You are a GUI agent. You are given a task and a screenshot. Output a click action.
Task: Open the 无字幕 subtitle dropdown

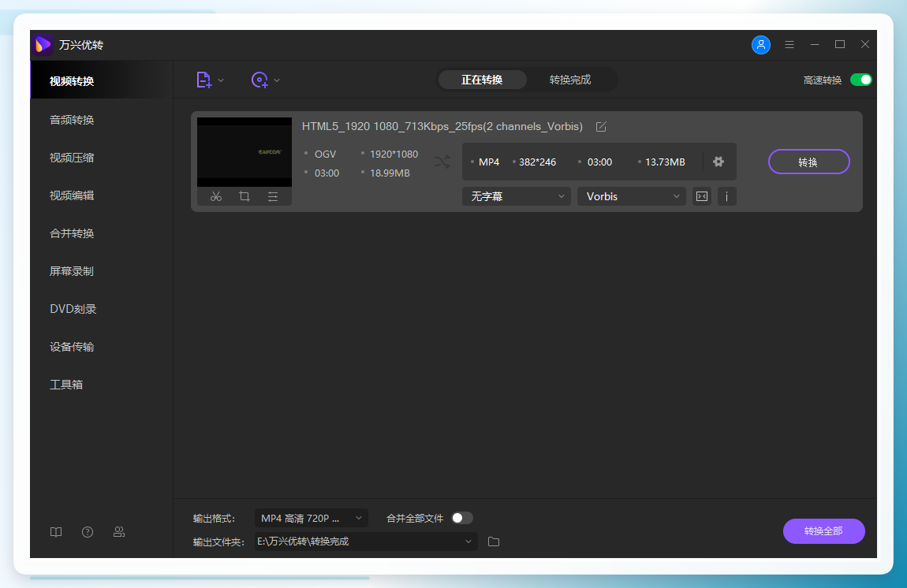pyautogui.click(x=516, y=196)
